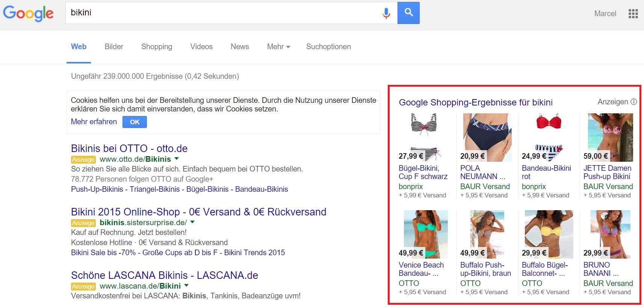This screenshot has height=307, width=644.
Task: Click the blue search magnifier button
Action: click(x=408, y=13)
